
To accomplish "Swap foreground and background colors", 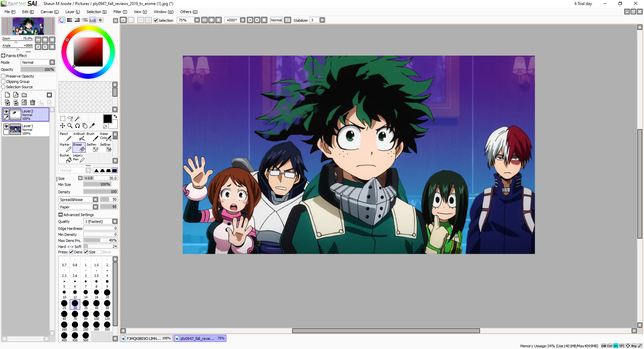I will click(115, 117).
